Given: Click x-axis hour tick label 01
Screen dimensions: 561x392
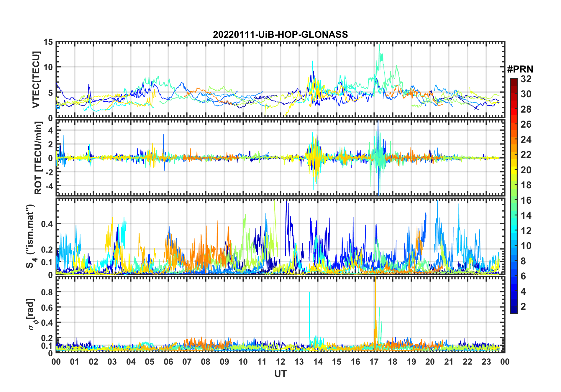Looking at the screenshot, I should point(75,362).
